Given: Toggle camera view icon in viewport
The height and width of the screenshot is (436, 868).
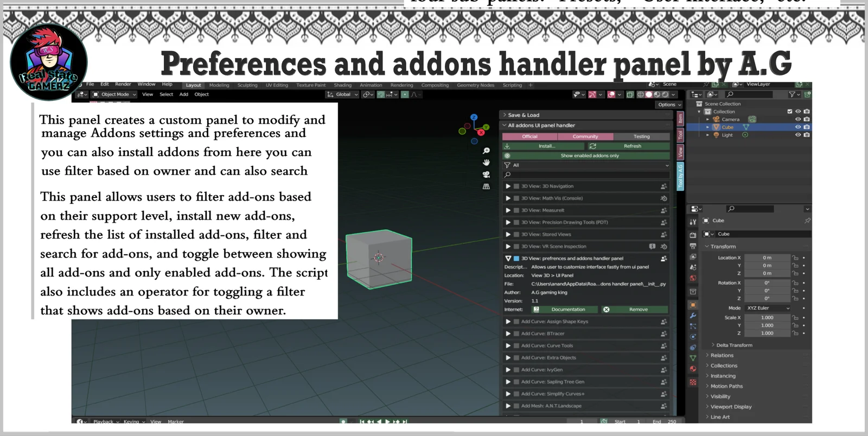Looking at the screenshot, I should point(486,174).
